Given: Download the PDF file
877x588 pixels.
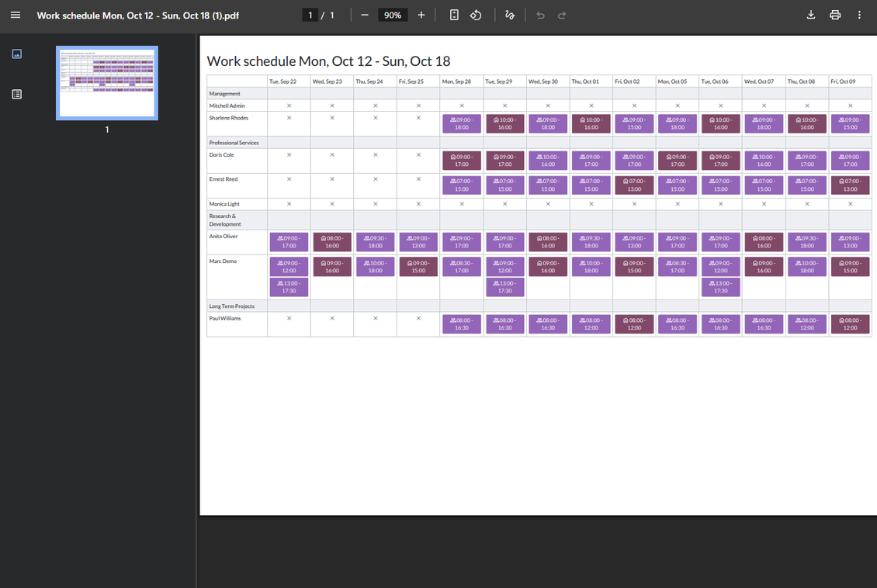Looking at the screenshot, I should pyautogui.click(x=810, y=15).
